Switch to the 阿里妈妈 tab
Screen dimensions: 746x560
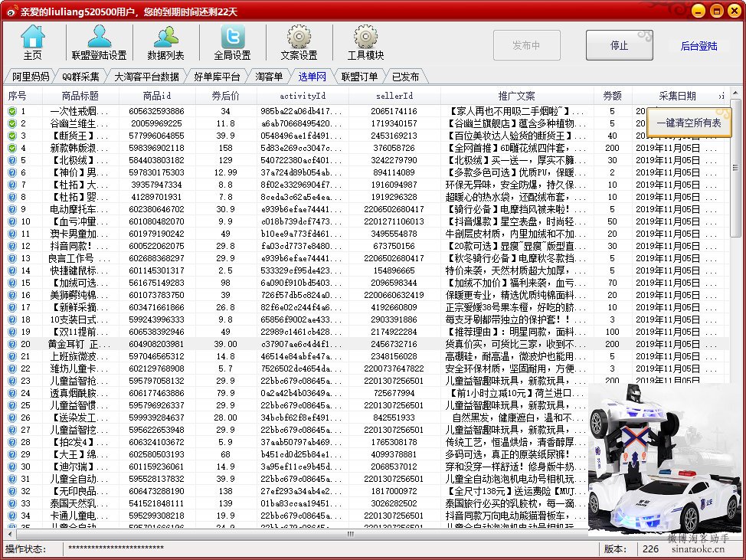tap(31, 77)
